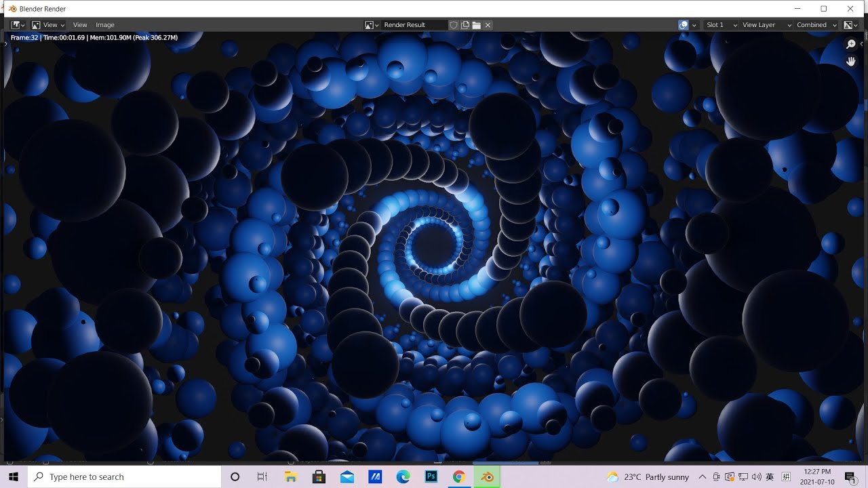Screen dimensions: 868x488
Task: Click the zoom magnifier gizmo
Action: [x=852, y=45]
